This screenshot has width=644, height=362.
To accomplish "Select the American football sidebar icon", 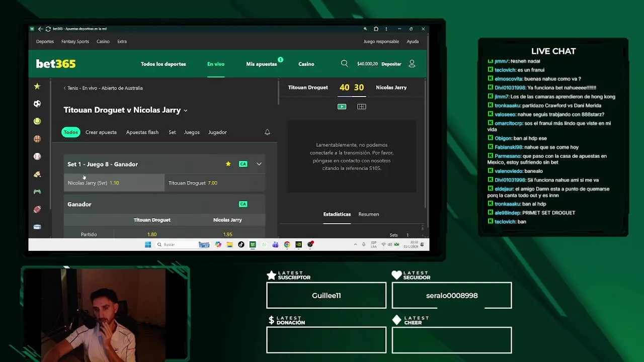I will point(37,209).
